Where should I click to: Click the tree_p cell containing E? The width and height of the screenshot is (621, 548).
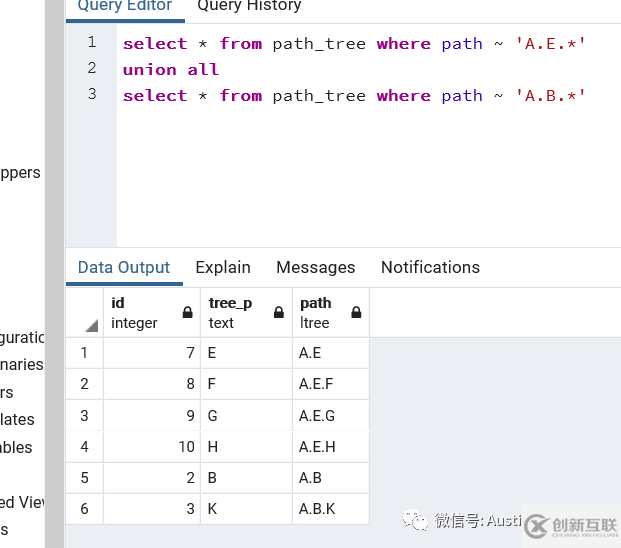246,353
